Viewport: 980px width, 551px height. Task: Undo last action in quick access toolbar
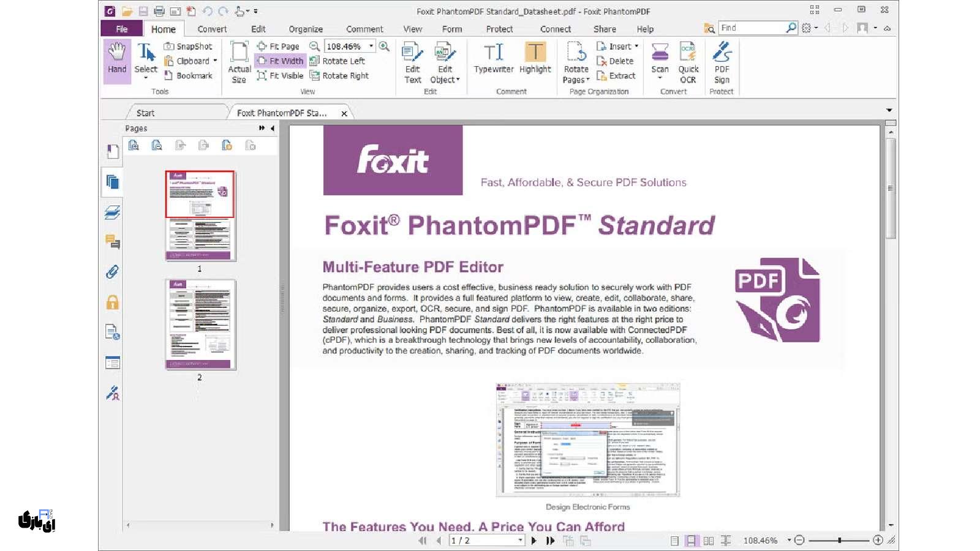point(207,11)
